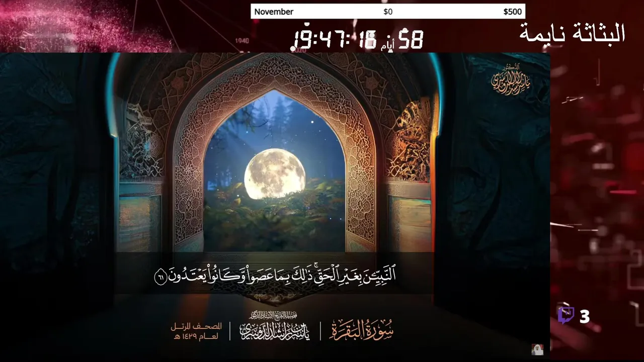This screenshot has width=644, height=362.
Task: Click the viewer count "3" beside Twitch logo
Action: point(584,317)
